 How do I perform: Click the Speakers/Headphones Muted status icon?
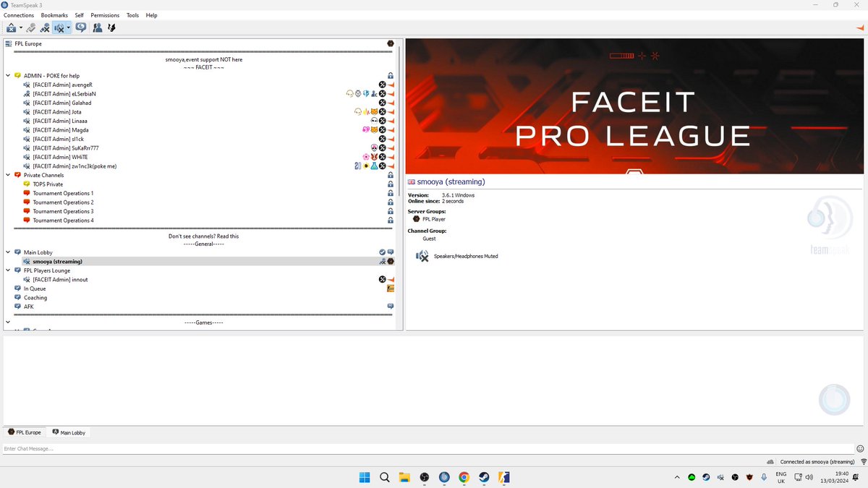(421, 256)
